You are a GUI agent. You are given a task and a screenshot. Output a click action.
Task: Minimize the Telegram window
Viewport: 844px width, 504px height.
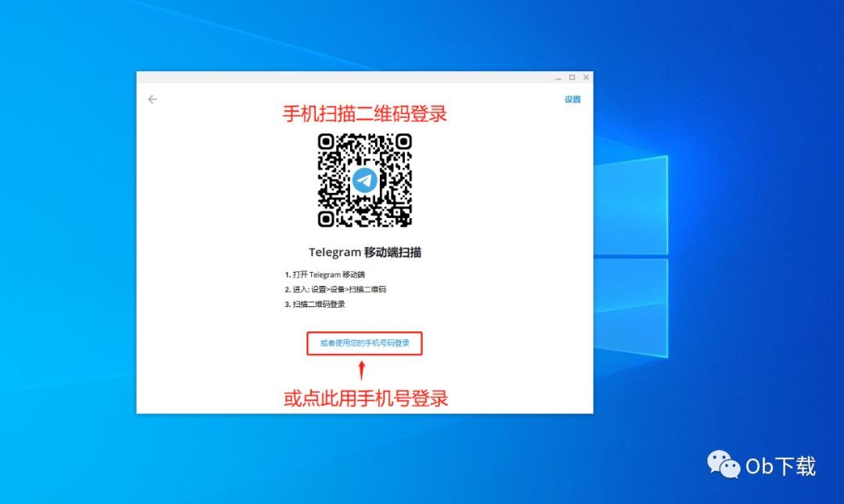(558, 77)
